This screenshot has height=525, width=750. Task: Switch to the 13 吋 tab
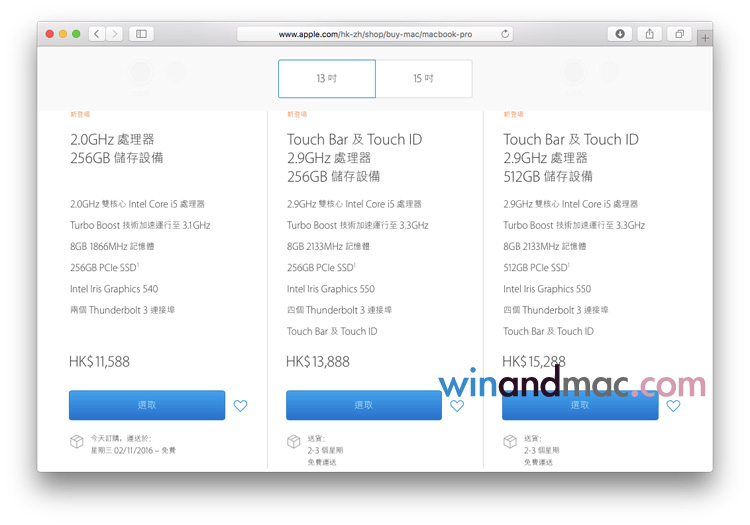tap(326, 79)
